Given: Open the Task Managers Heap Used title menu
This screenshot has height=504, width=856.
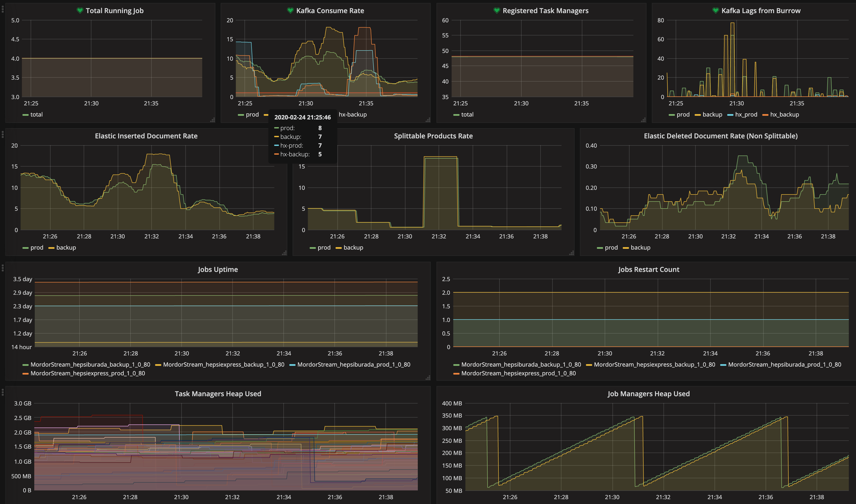Looking at the screenshot, I should coord(218,394).
